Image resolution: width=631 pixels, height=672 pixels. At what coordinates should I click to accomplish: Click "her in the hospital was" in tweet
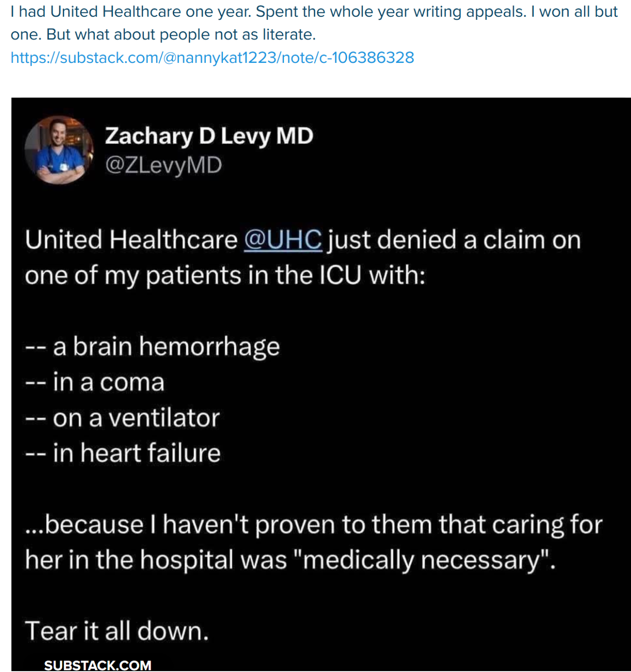pos(156,560)
